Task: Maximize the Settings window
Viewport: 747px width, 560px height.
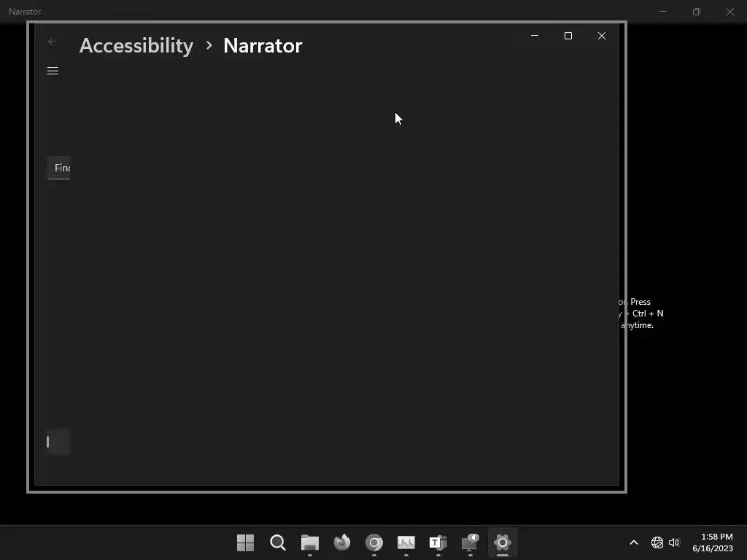Action: (568, 36)
